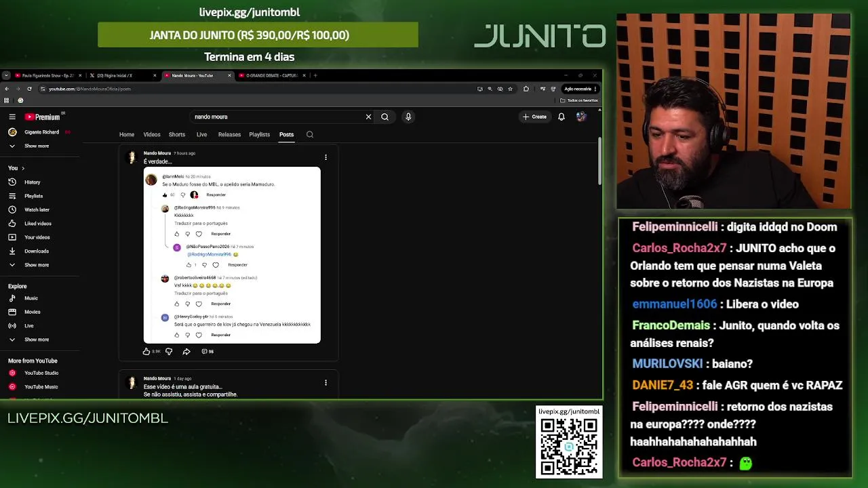This screenshot has height=488, width=868.
Task: Switch to the channel Playlists tab
Action: pos(259,134)
